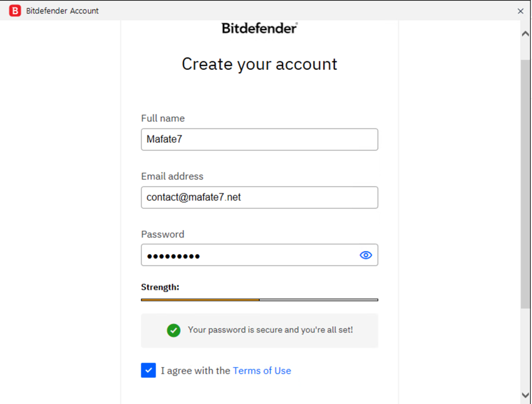Viewport: 532px width, 404px height.
Task: Select the Password input box
Action: coord(260,255)
